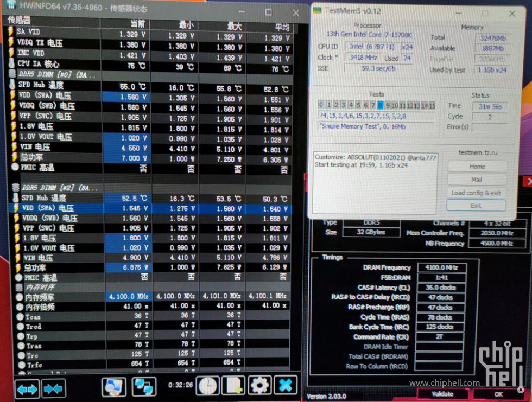Select the highlighted test 8 box in TestMem5

tap(380, 105)
